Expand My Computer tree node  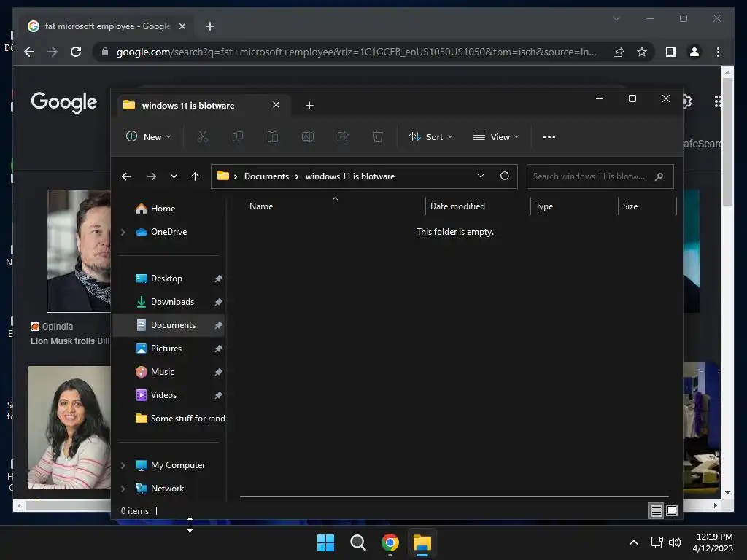click(123, 465)
